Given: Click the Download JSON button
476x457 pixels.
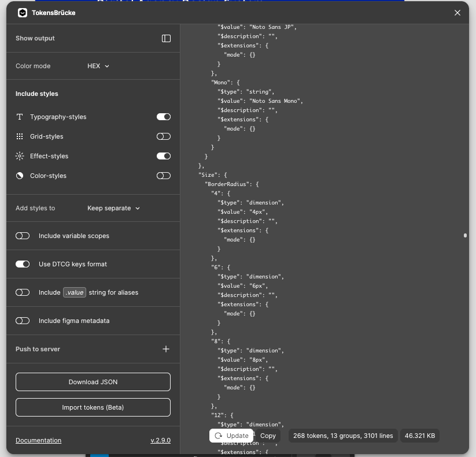Looking at the screenshot, I should click(93, 382).
